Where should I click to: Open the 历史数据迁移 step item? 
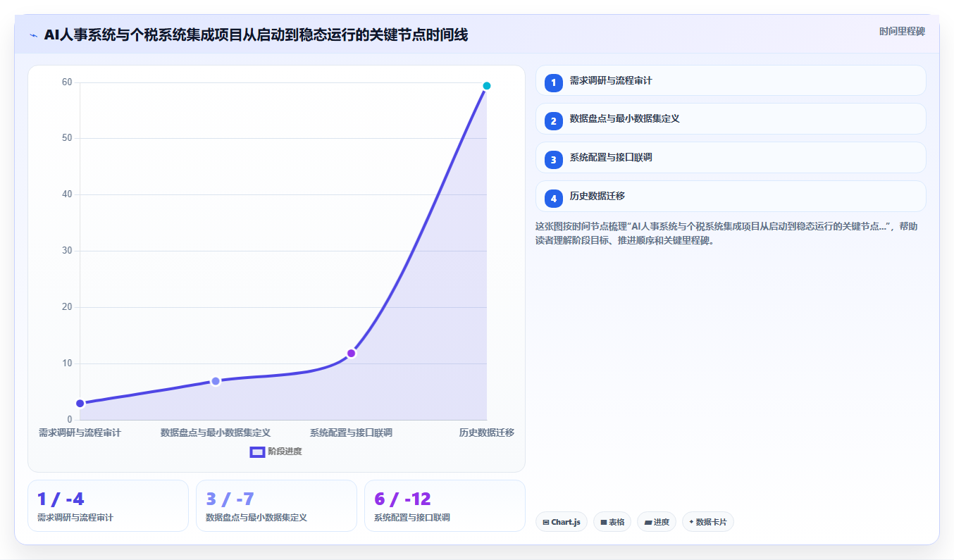click(731, 197)
